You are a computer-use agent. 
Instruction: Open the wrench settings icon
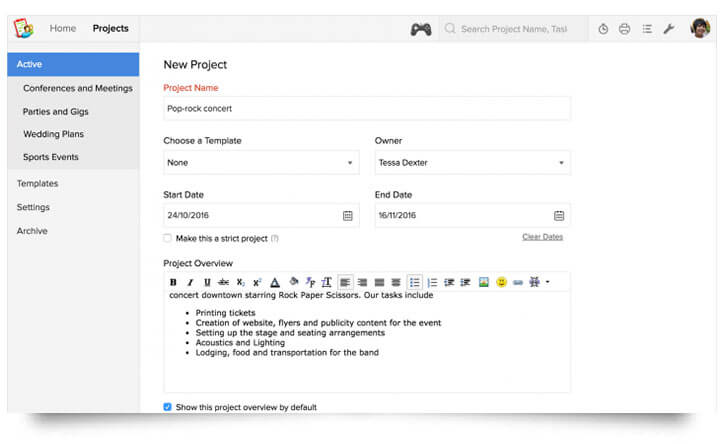pos(669,29)
